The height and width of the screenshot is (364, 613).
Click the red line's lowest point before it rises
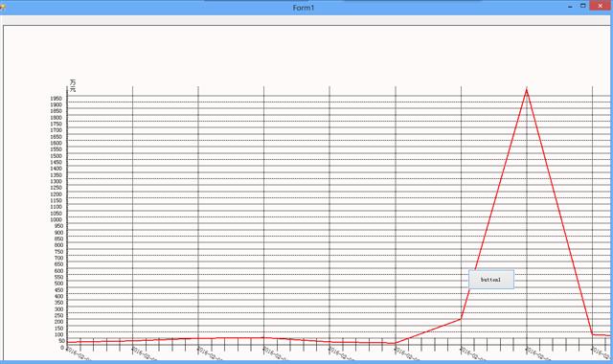pos(396,343)
